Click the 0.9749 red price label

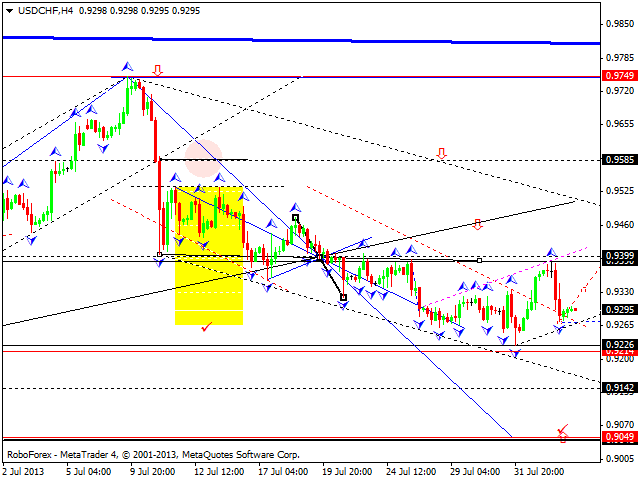click(617, 76)
